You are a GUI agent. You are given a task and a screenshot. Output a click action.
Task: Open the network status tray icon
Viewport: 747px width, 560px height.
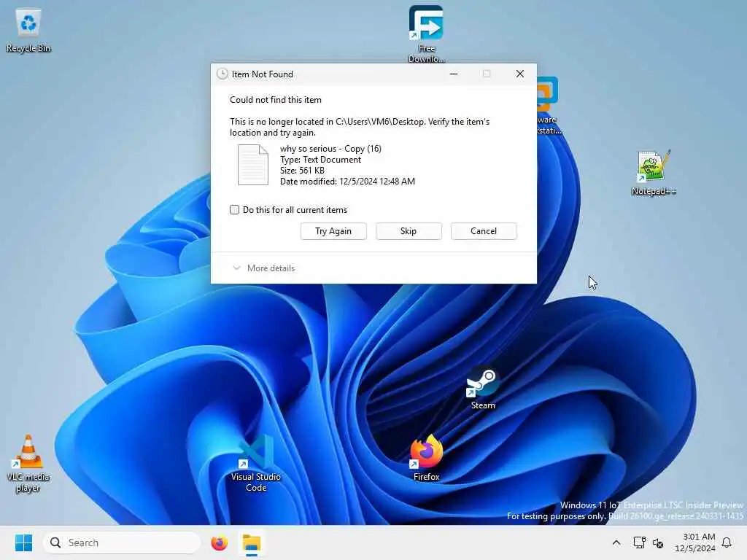click(639, 542)
